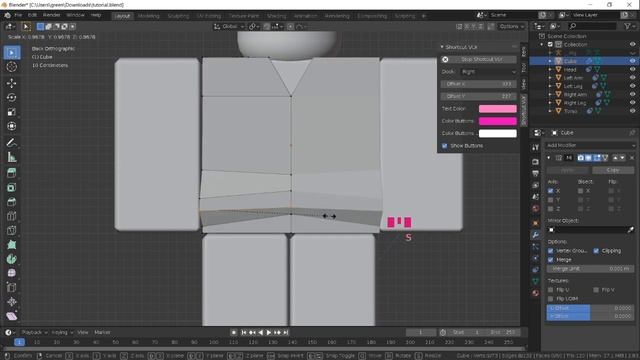Open the outliner filter dropdown

point(629,26)
